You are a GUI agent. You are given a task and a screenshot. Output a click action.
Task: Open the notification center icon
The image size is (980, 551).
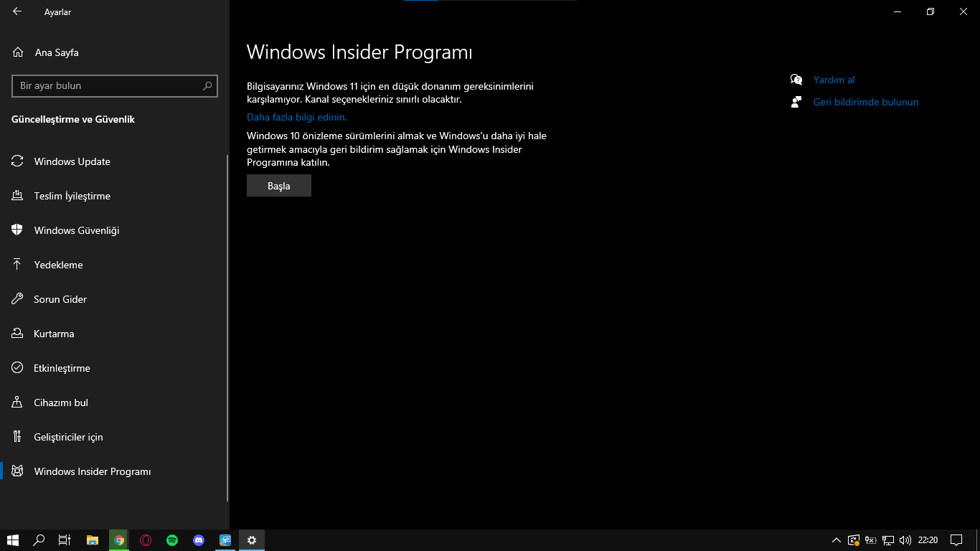tap(956, 540)
